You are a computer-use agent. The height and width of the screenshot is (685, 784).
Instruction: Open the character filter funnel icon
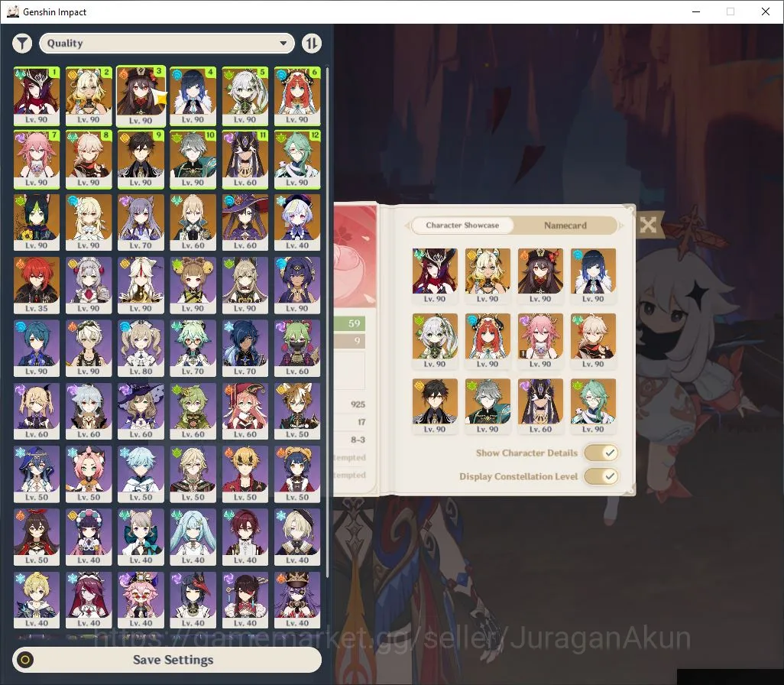click(22, 44)
